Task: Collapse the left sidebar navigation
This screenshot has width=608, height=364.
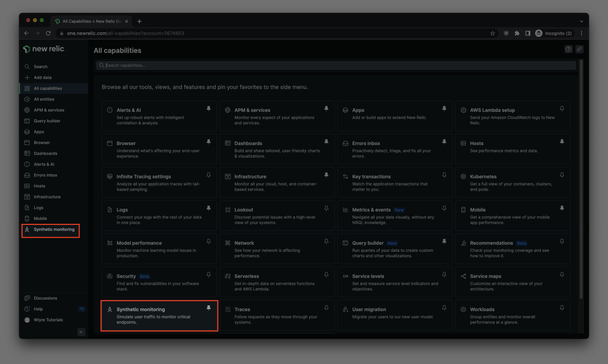Action: click(x=81, y=332)
